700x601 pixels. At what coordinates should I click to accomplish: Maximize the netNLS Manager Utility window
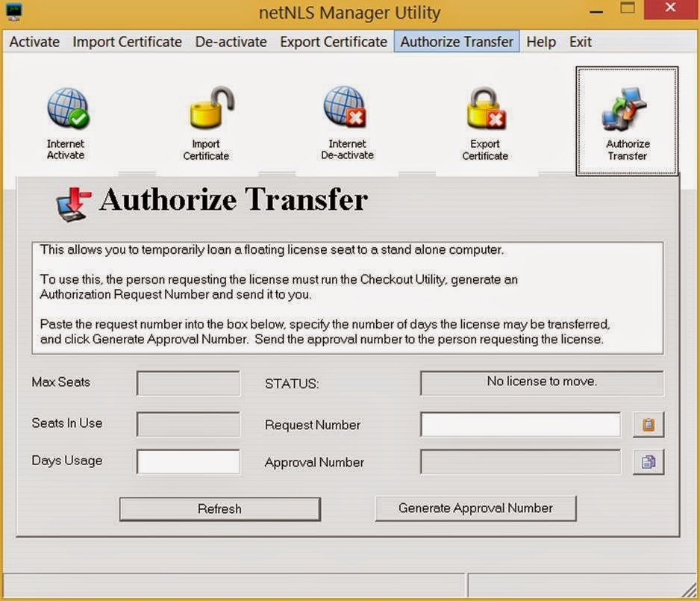pyautogui.click(x=628, y=9)
